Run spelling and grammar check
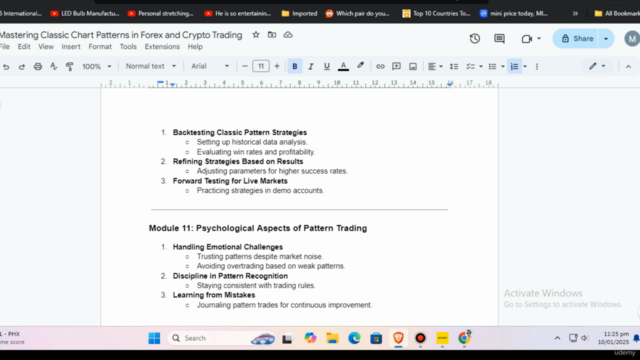 coord(53,67)
